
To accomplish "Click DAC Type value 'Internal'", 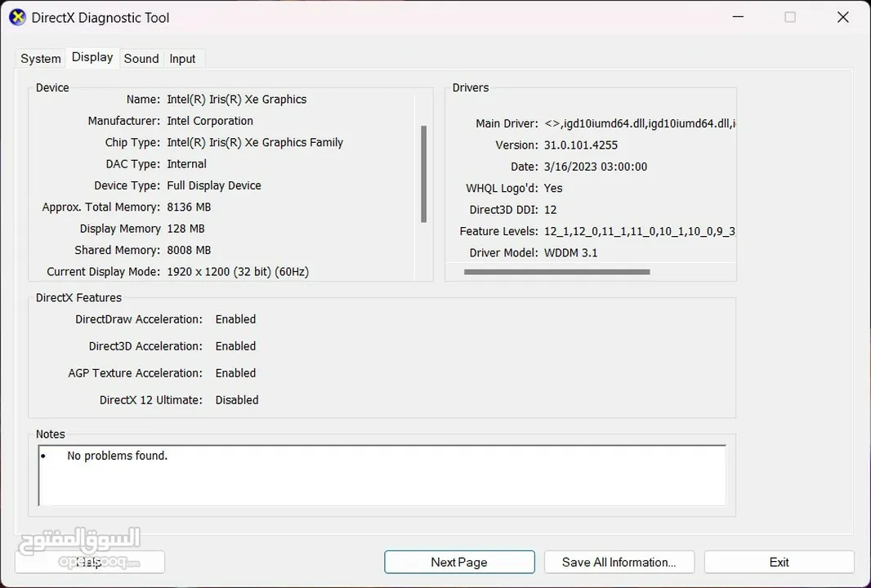I will coord(186,164).
